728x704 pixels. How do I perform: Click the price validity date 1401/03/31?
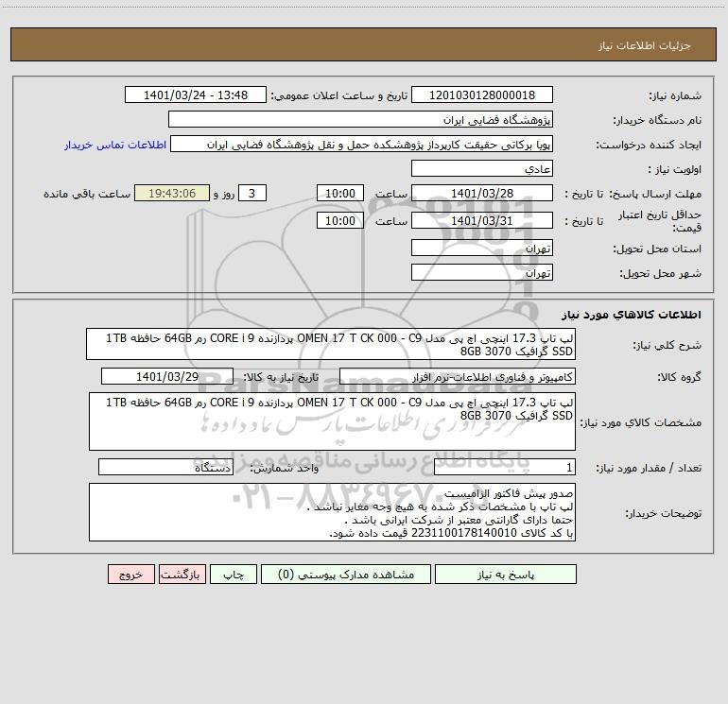click(x=482, y=221)
